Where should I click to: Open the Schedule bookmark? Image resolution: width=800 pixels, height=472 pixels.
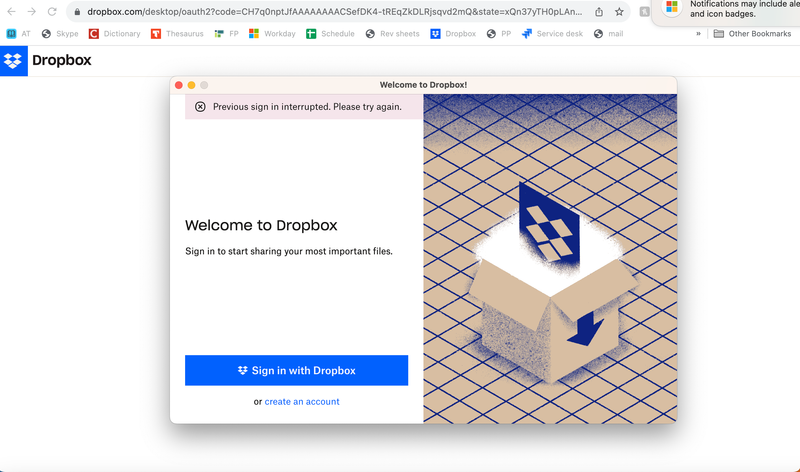tap(330, 34)
